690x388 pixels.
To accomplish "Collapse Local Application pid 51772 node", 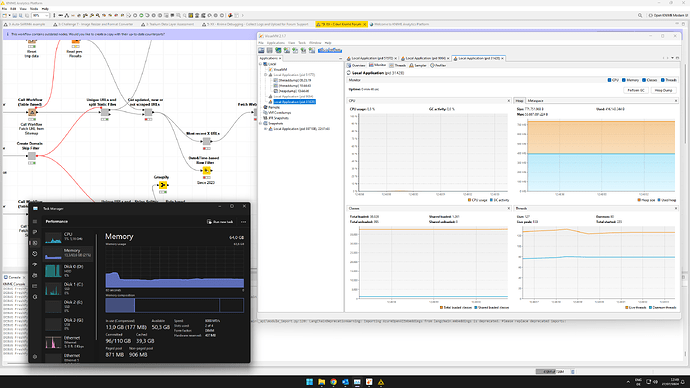I will click(x=265, y=75).
